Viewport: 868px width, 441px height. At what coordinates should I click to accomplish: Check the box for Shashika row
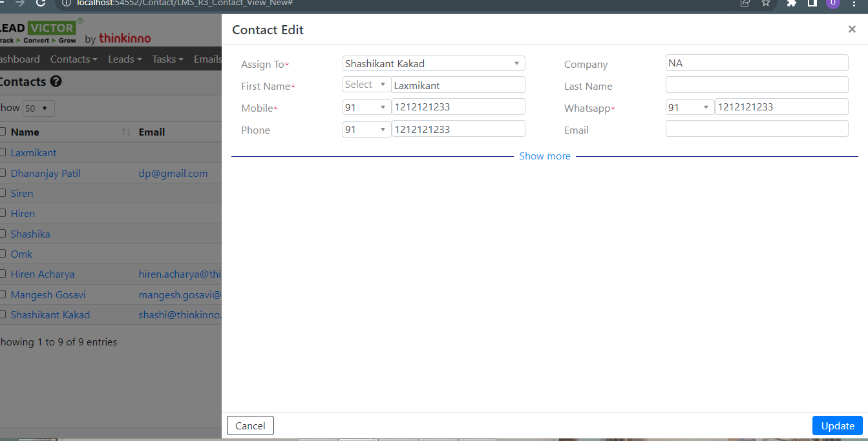click(3, 234)
